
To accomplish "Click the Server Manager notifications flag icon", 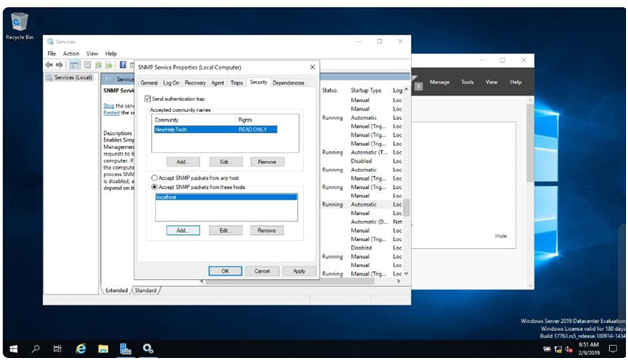I will click(417, 82).
